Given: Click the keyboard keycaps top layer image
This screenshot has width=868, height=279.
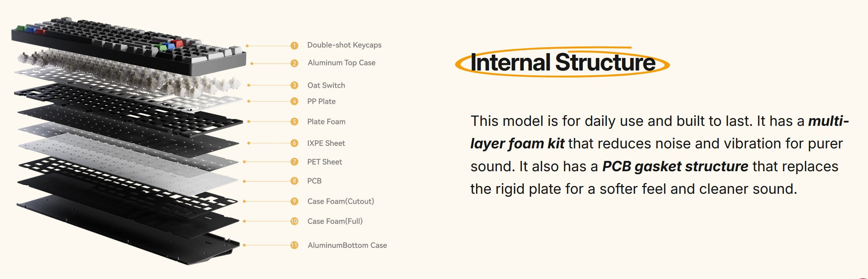Looking at the screenshot, I should [x=129, y=44].
